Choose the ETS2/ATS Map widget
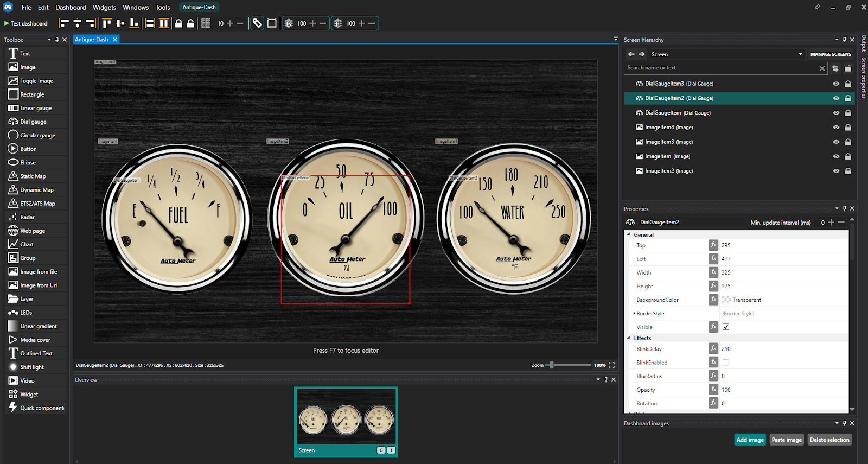 tap(36, 204)
